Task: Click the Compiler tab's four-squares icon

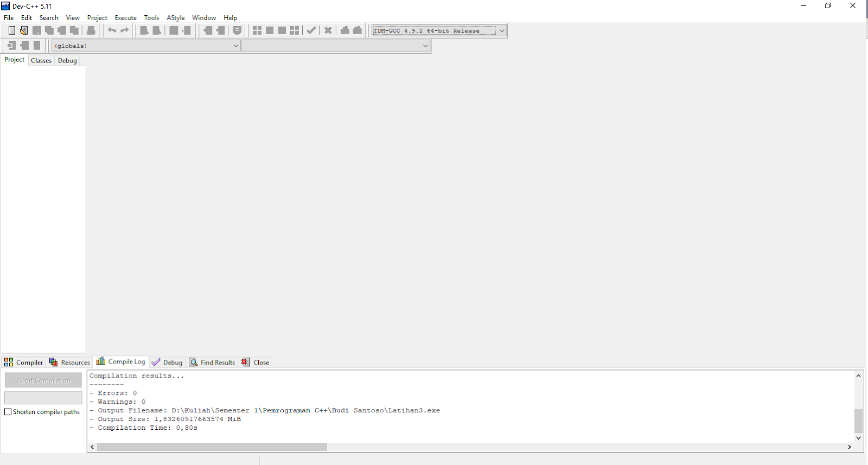Action: click(9, 362)
